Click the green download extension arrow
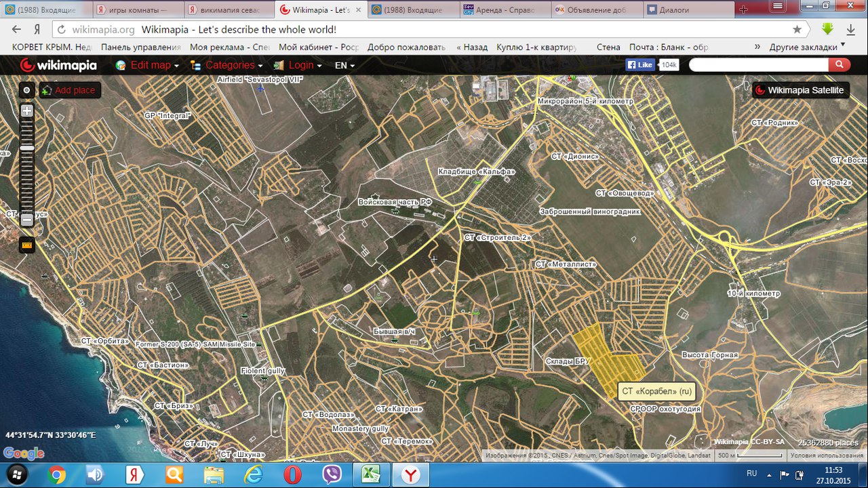This screenshot has width=868, height=488. pyautogui.click(x=827, y=30)
